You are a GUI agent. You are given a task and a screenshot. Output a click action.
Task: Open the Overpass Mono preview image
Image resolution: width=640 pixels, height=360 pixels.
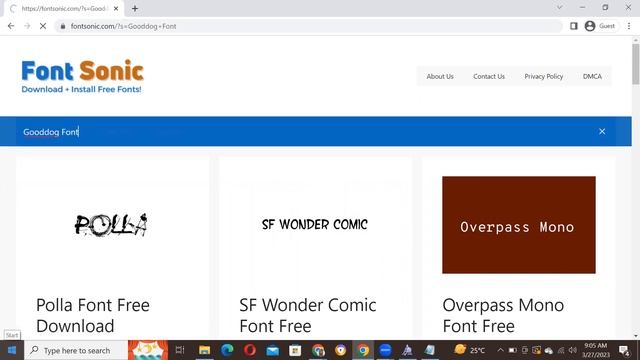point(519,225)
